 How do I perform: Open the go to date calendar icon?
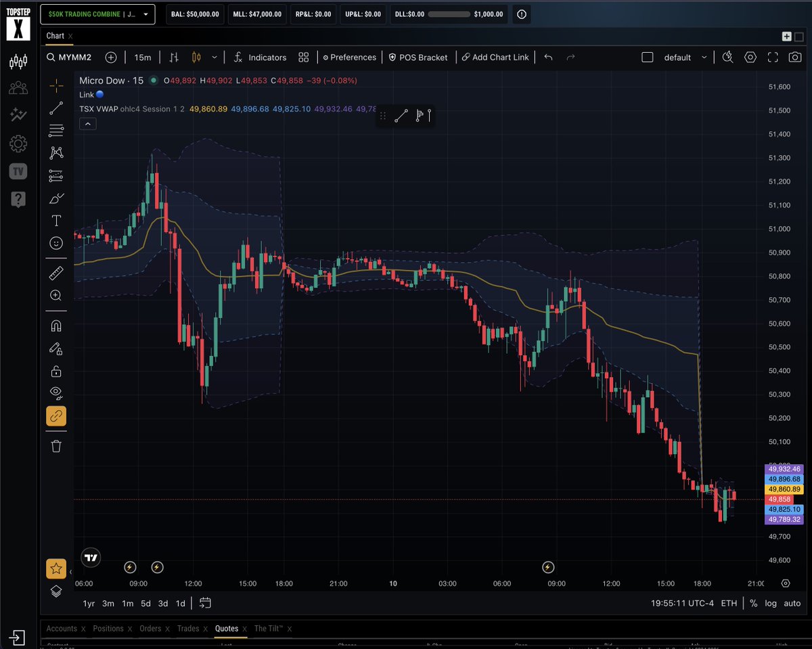205,603
